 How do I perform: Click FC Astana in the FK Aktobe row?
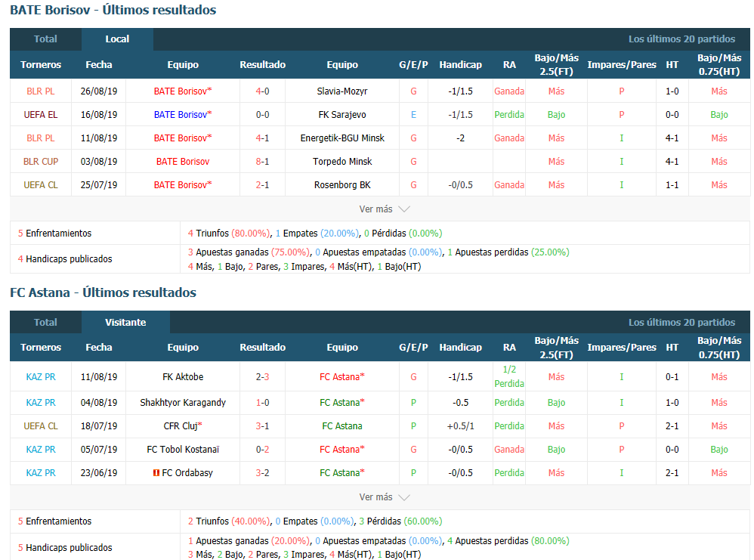point(340,376)
